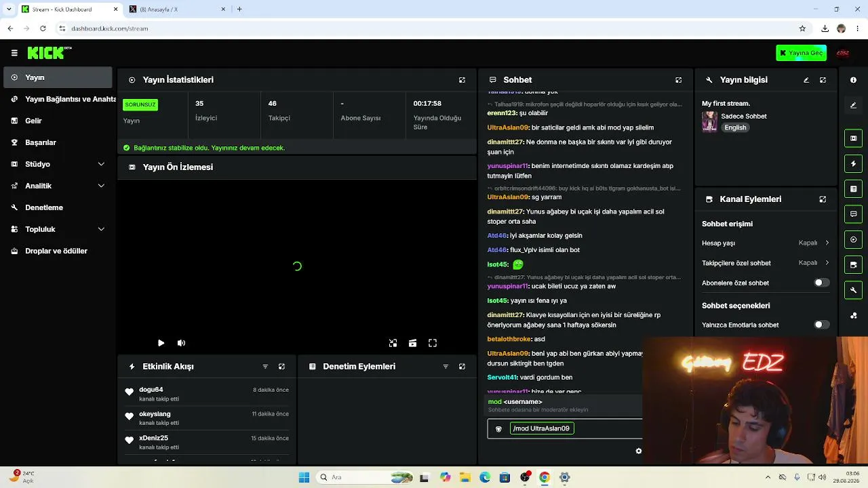Open the Windows Start menu

[x=304, y=477]
